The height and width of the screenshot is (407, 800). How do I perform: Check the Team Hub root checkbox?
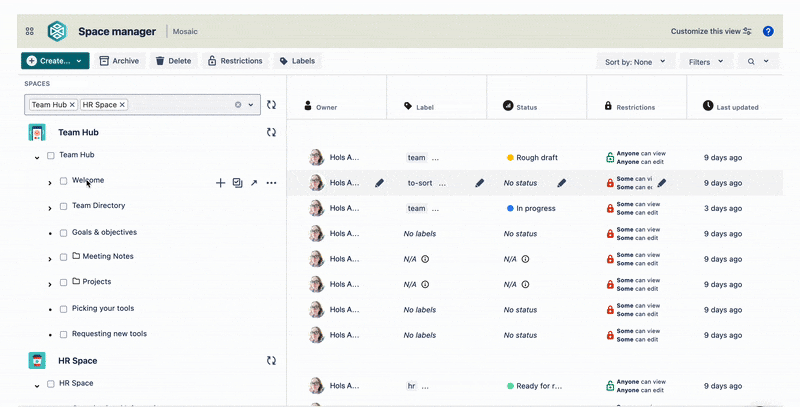(x=51, y=156)
